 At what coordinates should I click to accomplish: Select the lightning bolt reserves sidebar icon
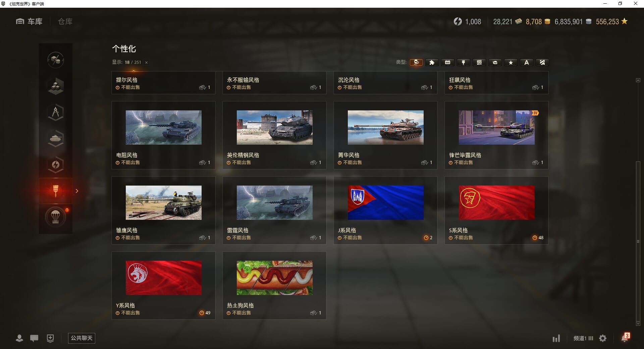(x=56, y=164)
